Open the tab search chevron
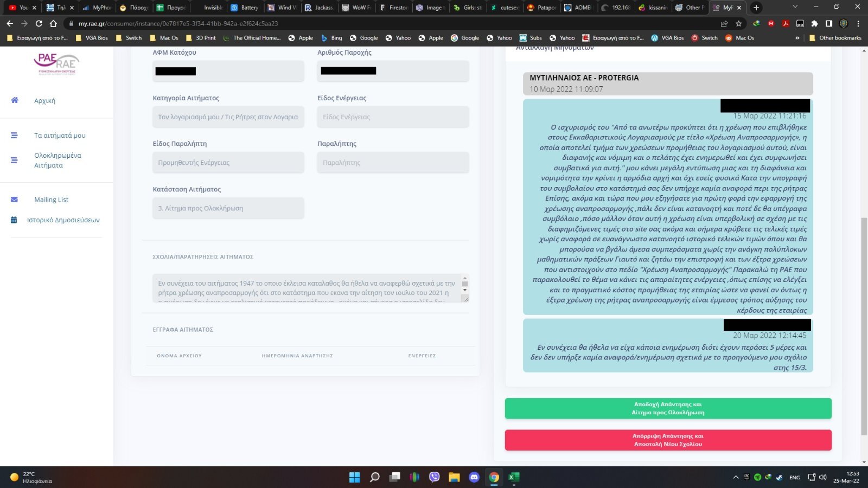 coord(795,7)
